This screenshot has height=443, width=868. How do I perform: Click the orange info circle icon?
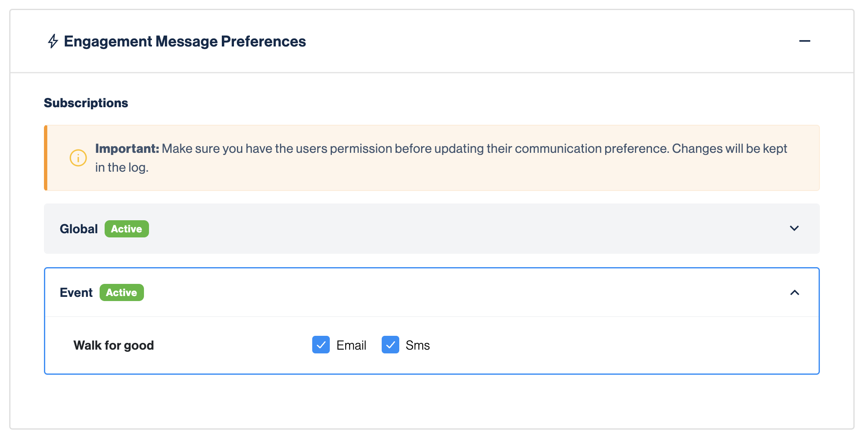tap(78, 158)
